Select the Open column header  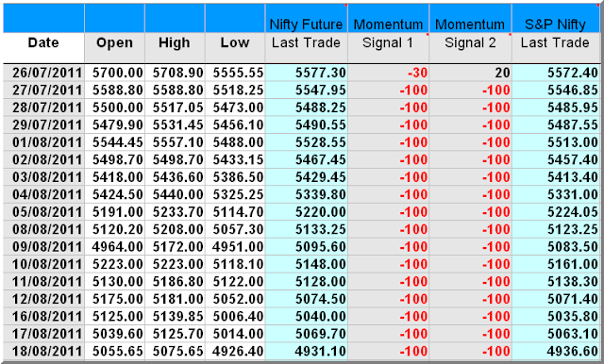(114, 42)
